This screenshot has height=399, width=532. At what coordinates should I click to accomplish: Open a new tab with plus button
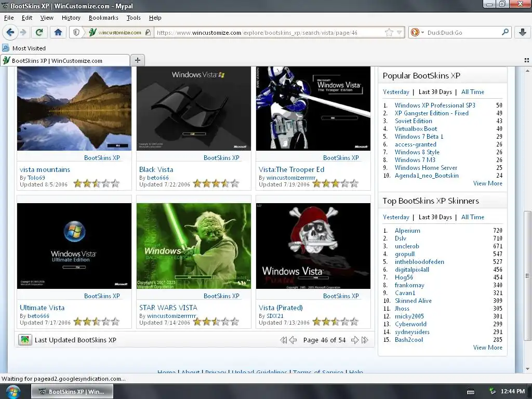coord(137,60)
